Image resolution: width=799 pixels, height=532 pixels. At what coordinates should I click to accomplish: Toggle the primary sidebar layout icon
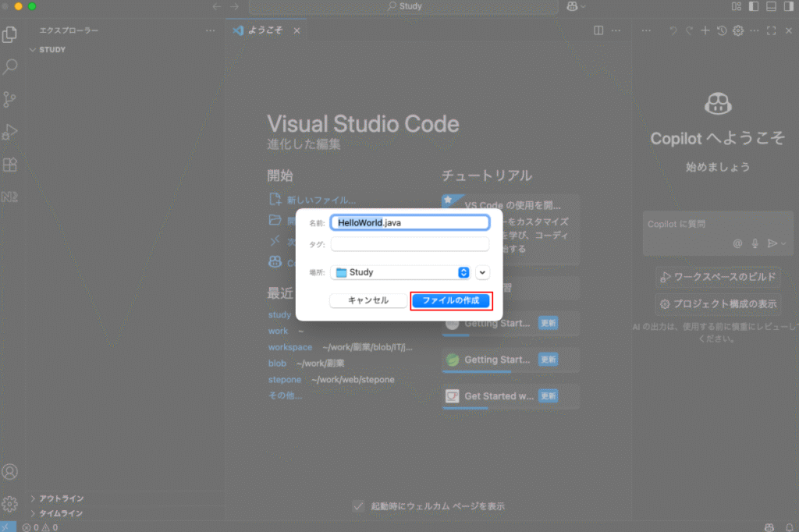[x=754, y=6]
